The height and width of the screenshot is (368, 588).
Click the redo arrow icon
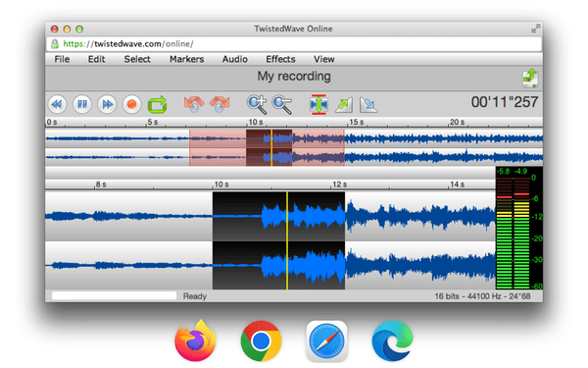(x=220, y=104)
